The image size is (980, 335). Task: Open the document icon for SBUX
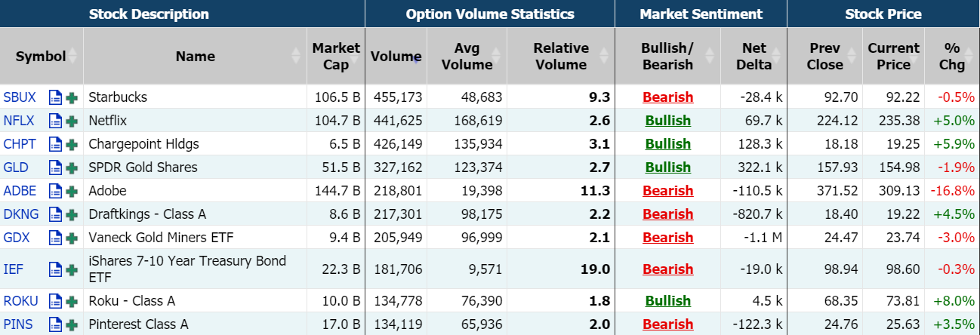coord(55,97)
